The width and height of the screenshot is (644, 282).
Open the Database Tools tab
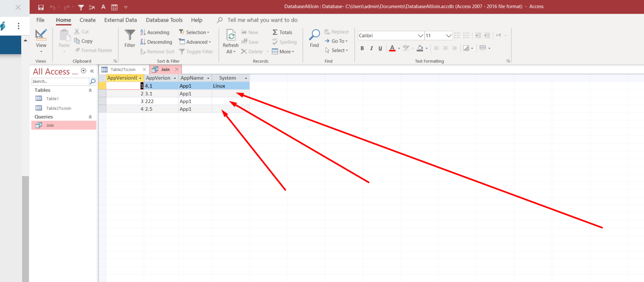[164, 20]
